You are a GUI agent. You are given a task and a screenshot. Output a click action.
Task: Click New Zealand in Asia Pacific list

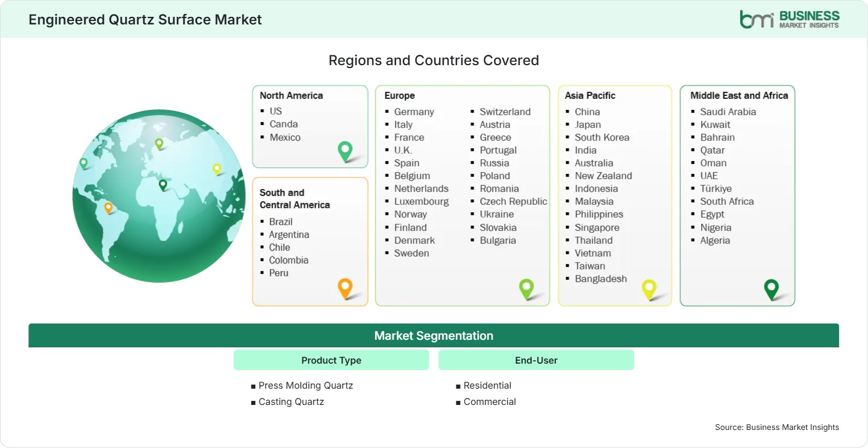click(603, 176)
